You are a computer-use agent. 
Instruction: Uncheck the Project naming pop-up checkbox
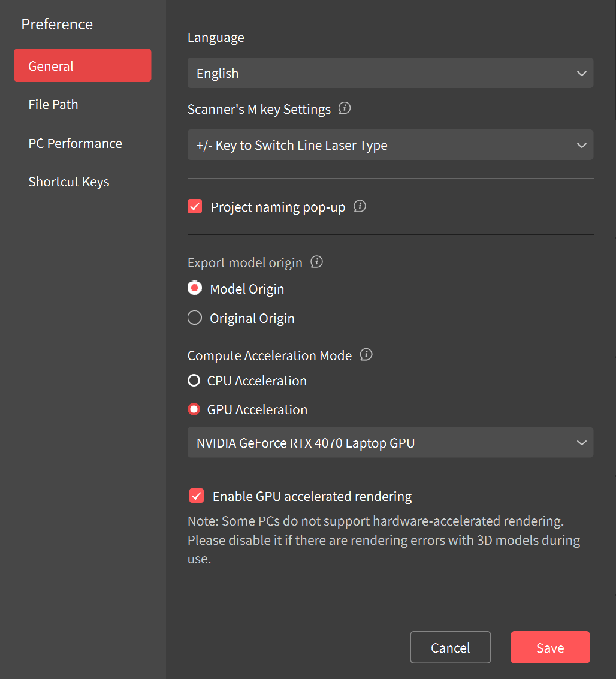pyautogui.click(x=195, y=207)
